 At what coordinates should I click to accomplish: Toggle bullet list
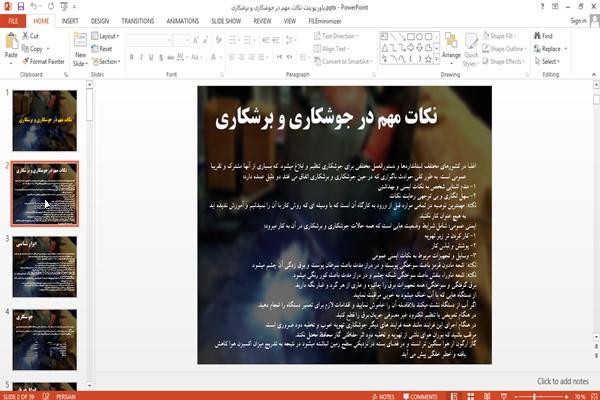pyautogui.click(x=233, y=40)
